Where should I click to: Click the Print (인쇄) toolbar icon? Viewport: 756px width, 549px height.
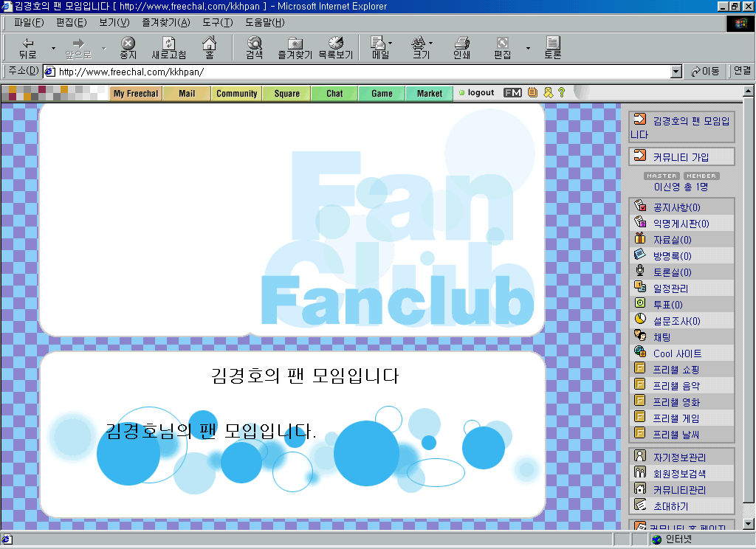click(461, 47)
